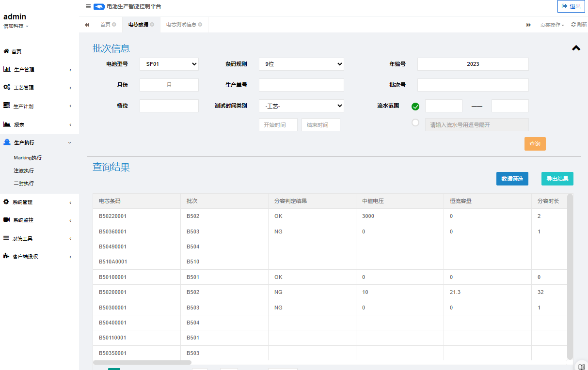Viewport: 588px width, 370px height.
Task: Click the book icon at the bottom right
Action: pyautogui.click(x=582, y=367)
